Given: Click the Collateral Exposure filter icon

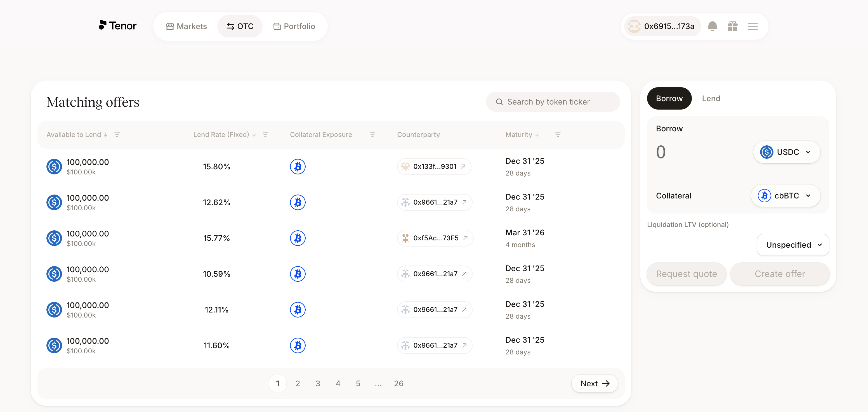Looking at the screenshot, I should pos(372,135).
